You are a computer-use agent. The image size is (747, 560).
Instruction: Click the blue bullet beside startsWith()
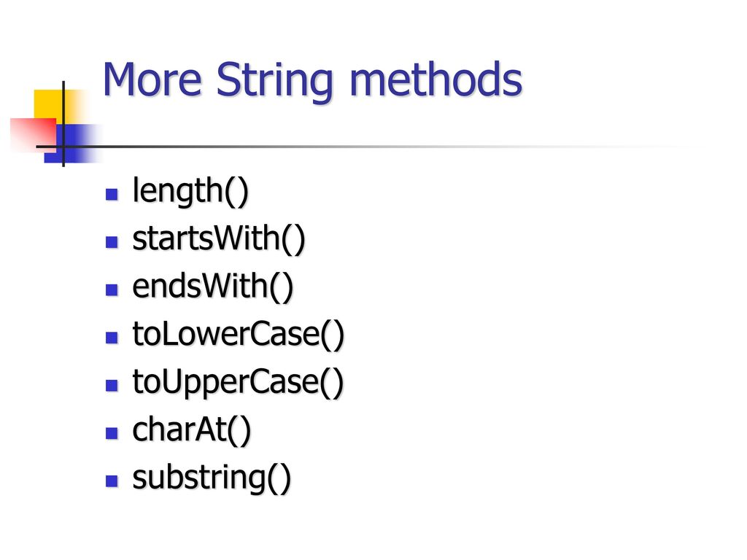112,242
